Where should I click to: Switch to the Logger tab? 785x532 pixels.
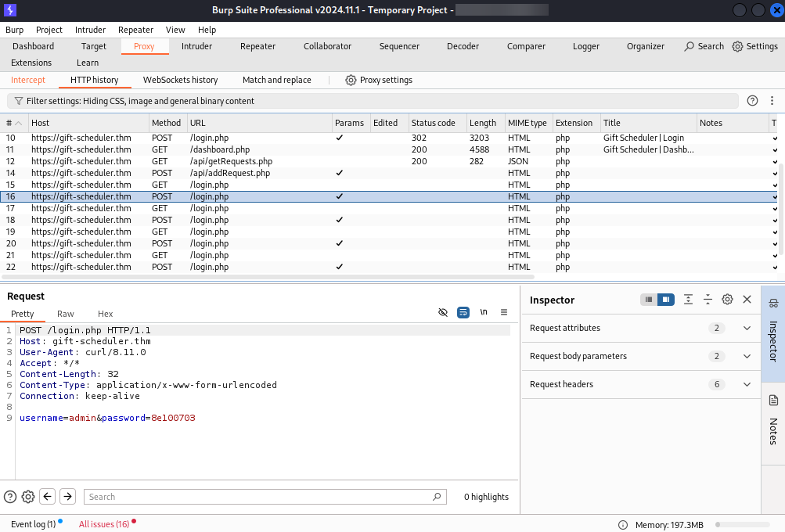586,46
